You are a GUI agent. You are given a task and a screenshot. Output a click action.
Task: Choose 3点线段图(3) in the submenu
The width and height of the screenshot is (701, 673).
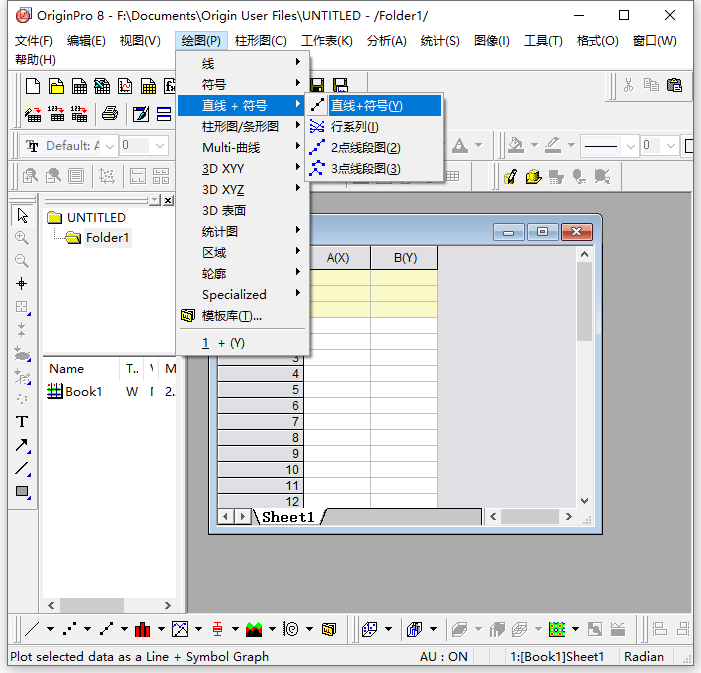(x=374, y=169)
